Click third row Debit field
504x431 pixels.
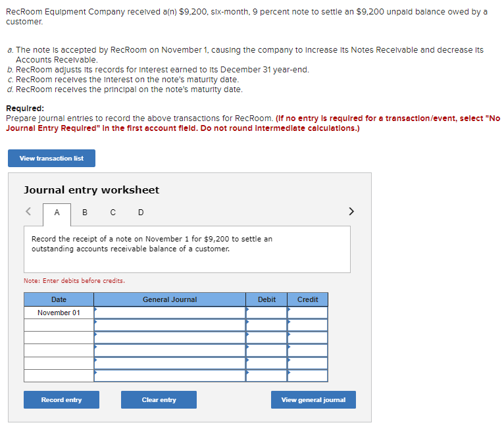tap(266, 338)
